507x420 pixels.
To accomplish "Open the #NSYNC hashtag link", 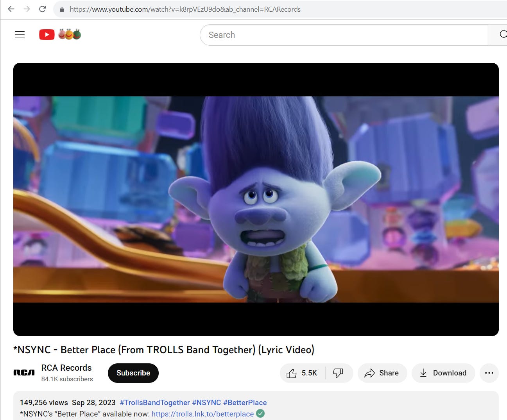I will point(206,402).
